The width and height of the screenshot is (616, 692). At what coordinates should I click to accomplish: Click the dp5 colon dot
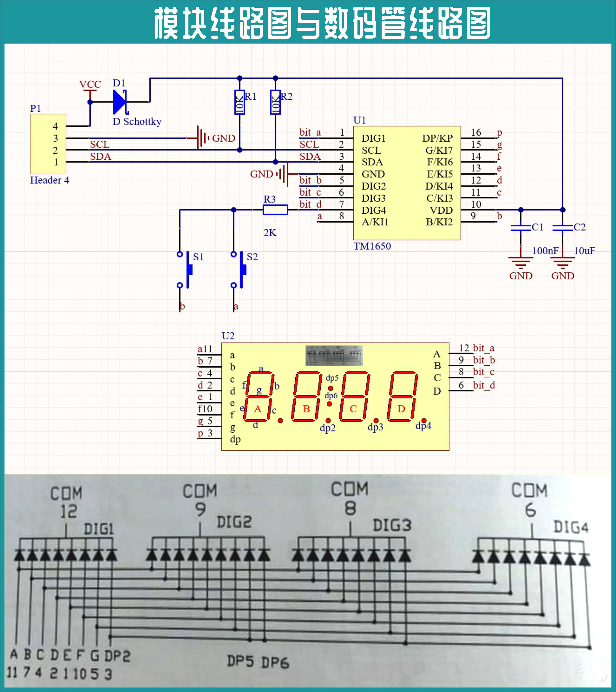331,388
